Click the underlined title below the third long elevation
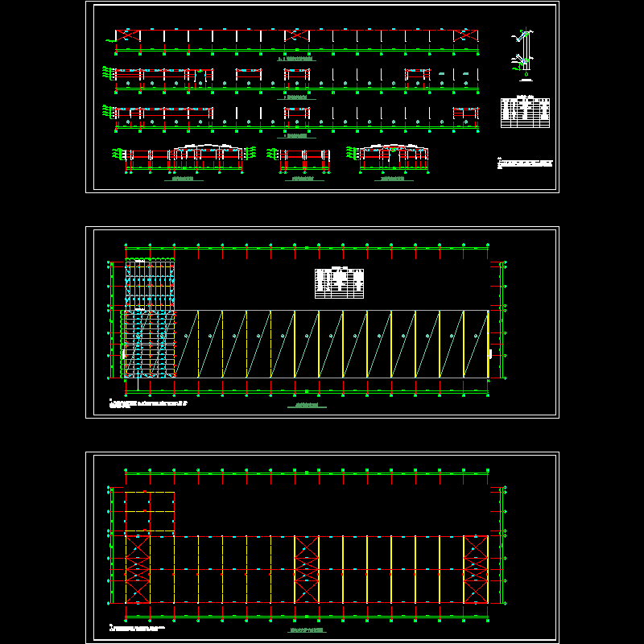The image size is (644, 644). [296, 136]
